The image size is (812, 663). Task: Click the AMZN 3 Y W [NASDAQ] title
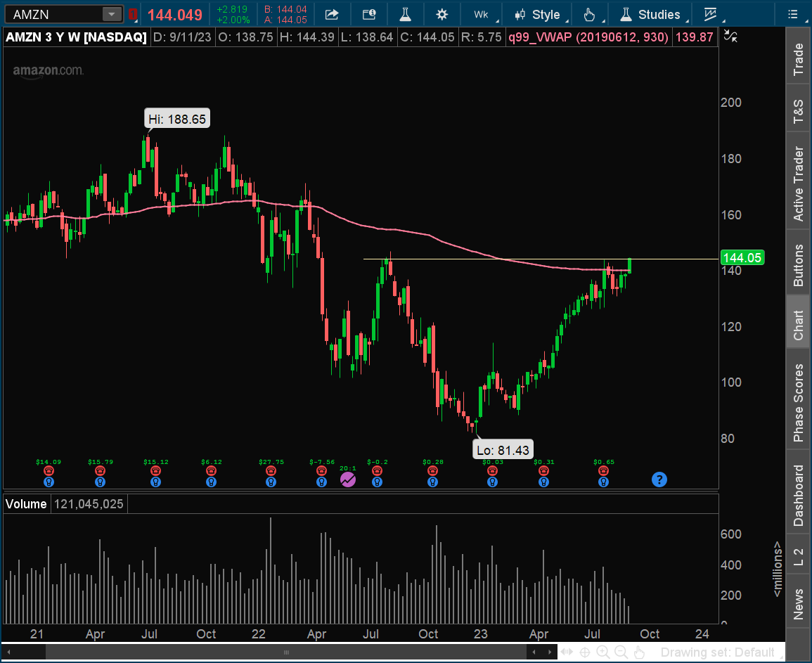(76, 37)
